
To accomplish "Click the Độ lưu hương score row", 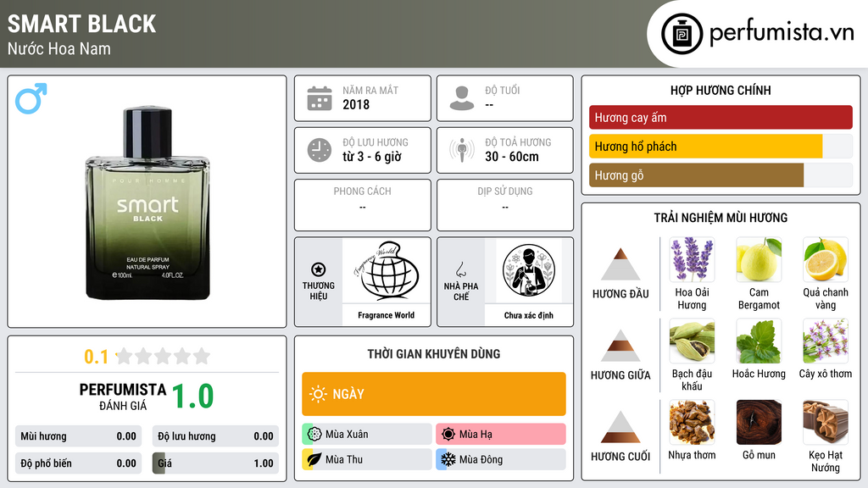I will pyautogui.click(x=216, y=436).
